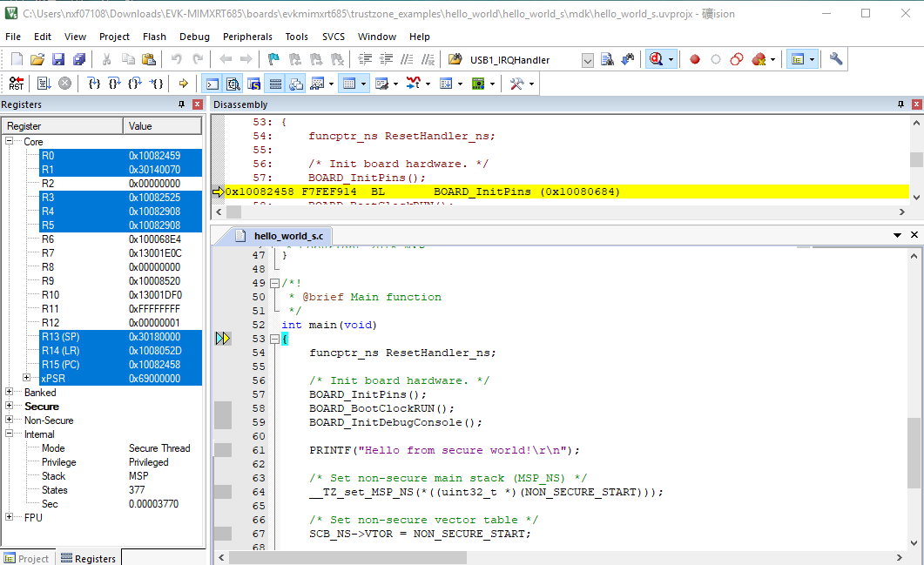Open the USB1_IRQHandler find combo box dropdown
924x565 pixels.
click(x=587, y=60)
